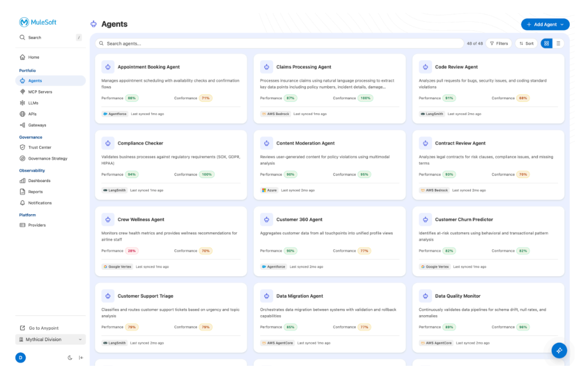Navigate to Dashboards under Observability
The width and height of the screenshot is (588, 379).
tap(39, 181)
